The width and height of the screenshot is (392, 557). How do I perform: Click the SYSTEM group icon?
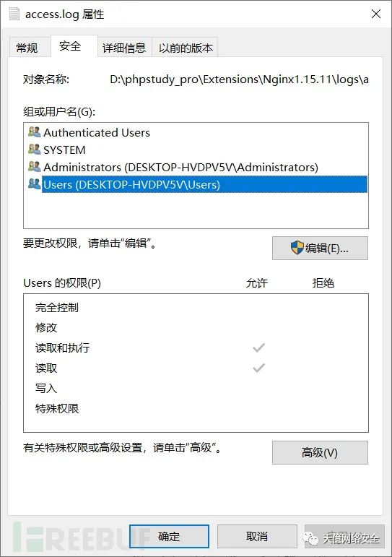point(34,150)
